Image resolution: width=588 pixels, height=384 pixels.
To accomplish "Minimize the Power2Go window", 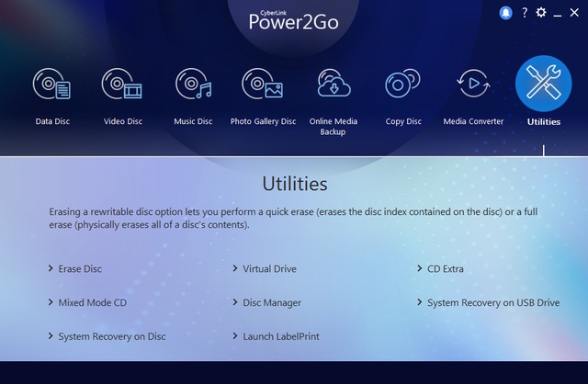I will point(559,13).
